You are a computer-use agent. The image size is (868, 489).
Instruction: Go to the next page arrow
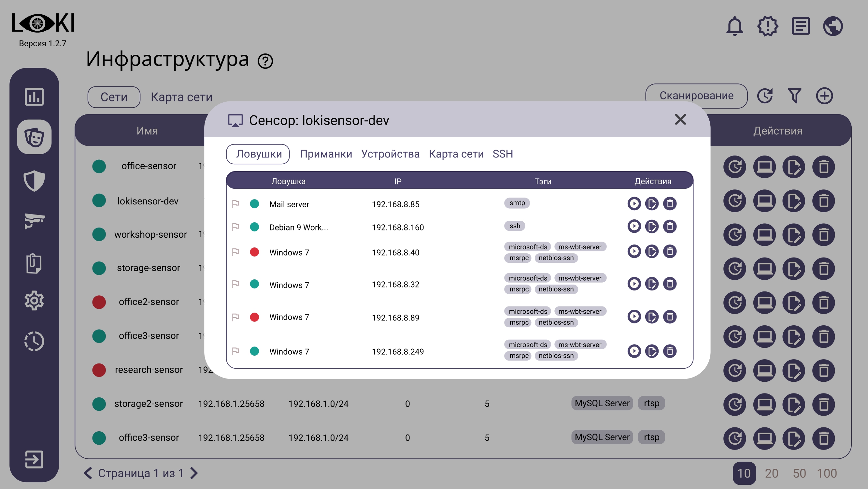(x=194, y=473)
